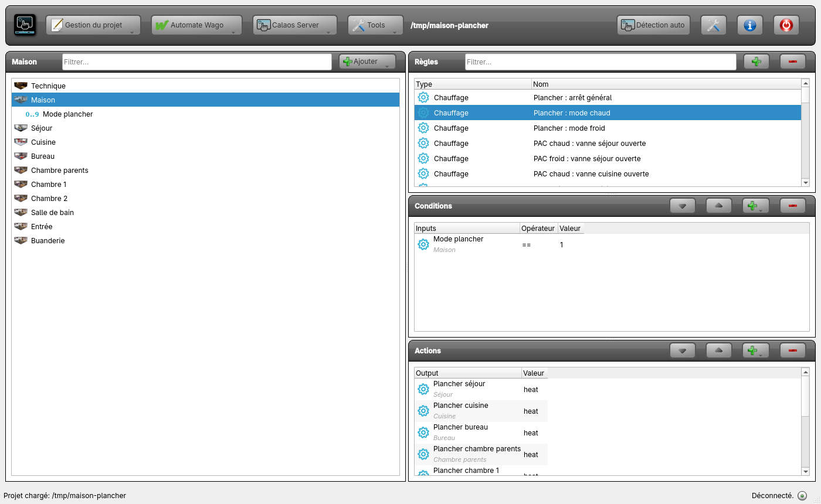
Task: Select rule Plancher : arrêt général
Action: tap(608, 97)
